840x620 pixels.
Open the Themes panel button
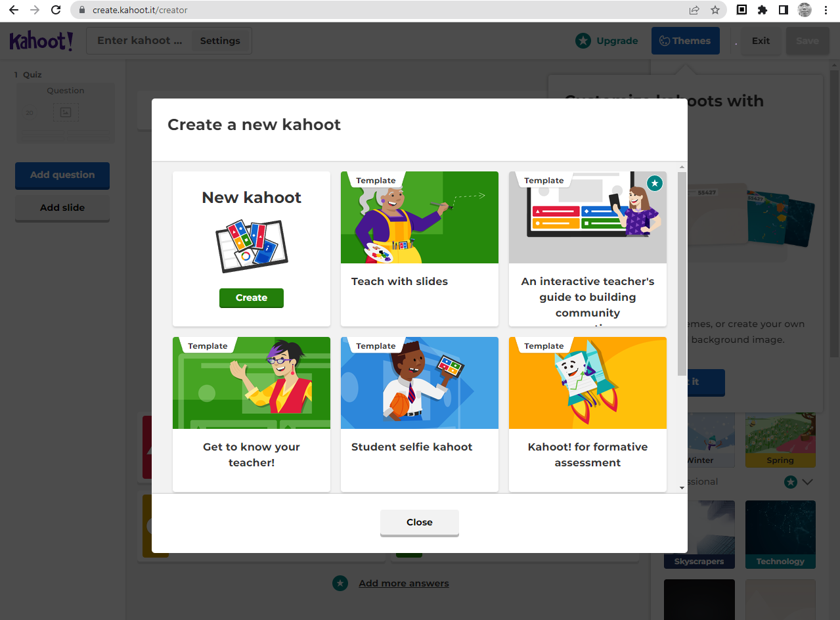(685, 41)
